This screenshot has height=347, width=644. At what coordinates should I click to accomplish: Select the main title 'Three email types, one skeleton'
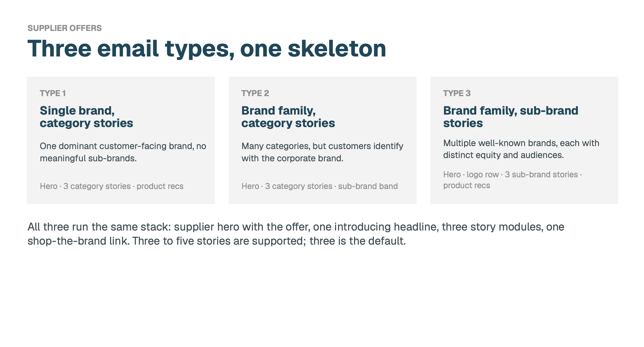pyautogui.click(x=207, y=49)
